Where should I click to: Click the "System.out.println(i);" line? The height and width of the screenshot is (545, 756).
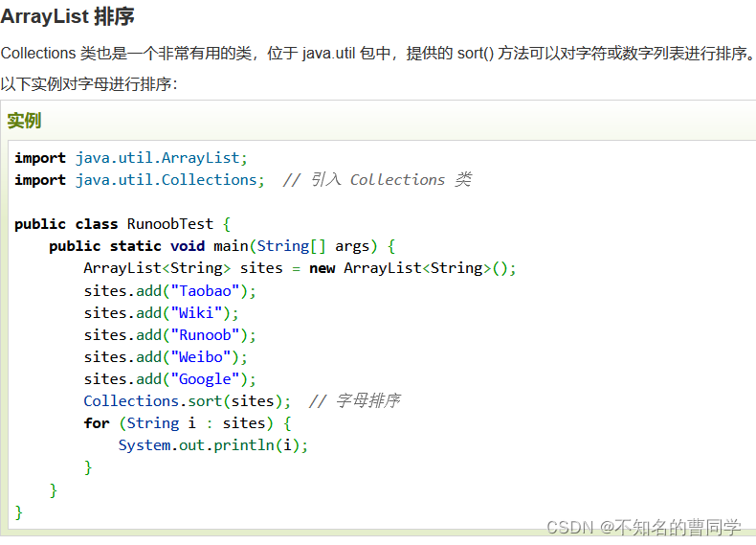pos(213,445)
